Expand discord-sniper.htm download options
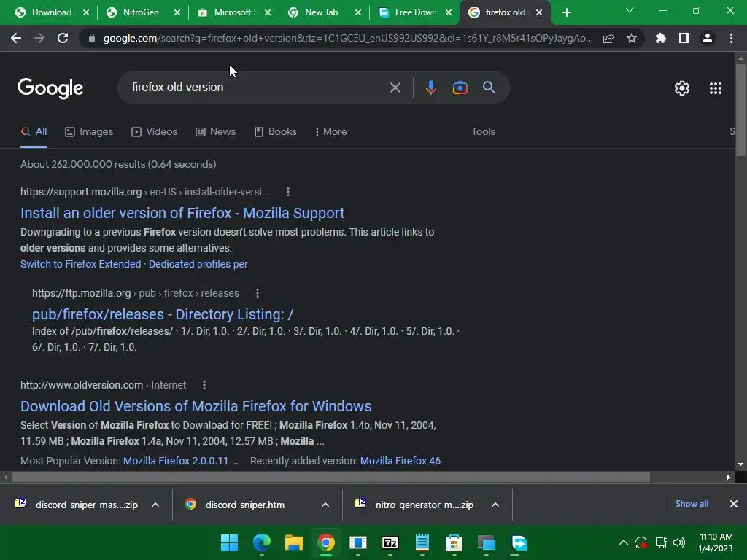Image resolution: width=747 pixels, height=560 pixels. pyautogui.click(x=325, y=505)
